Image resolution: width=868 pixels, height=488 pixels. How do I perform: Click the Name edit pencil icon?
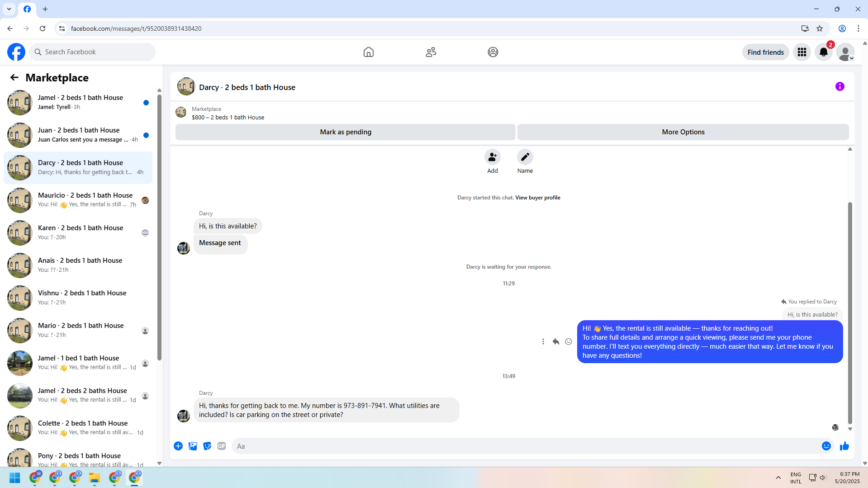[x=525, y=157]
